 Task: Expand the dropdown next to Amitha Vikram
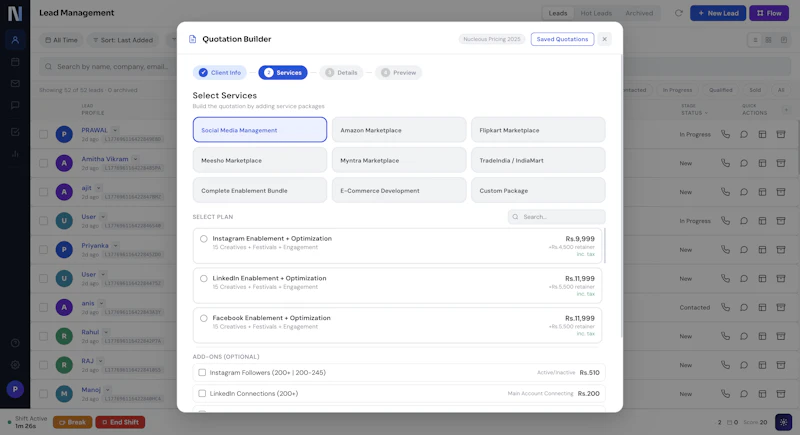[135, 159]
